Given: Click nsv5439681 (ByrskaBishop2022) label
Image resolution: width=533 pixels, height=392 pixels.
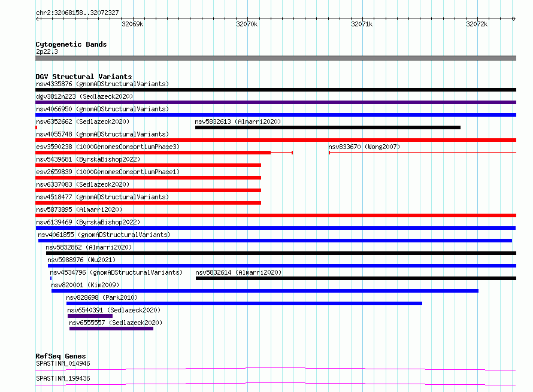Looking at the screenshot, I should coord(88,159).
